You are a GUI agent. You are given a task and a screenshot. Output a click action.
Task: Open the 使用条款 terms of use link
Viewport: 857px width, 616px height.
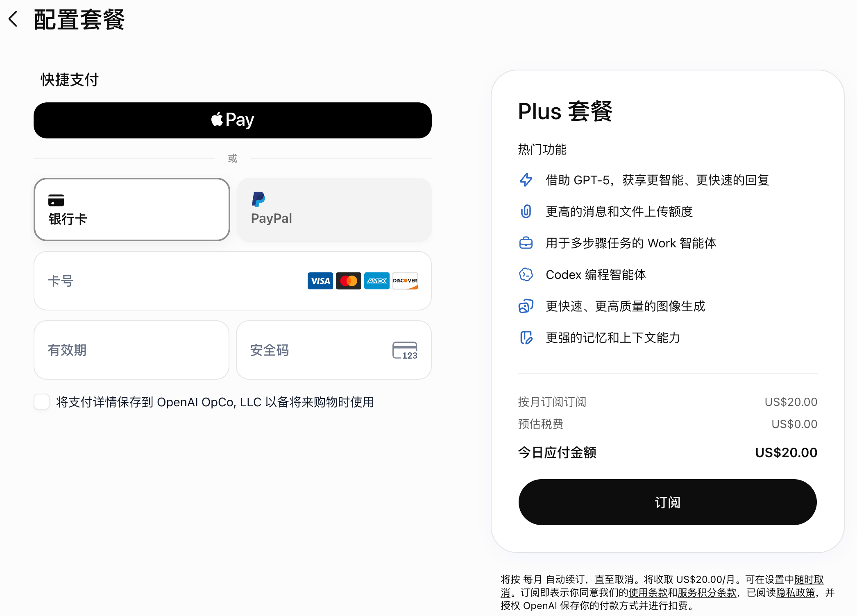pyautogui.click(x=648, y=593)
